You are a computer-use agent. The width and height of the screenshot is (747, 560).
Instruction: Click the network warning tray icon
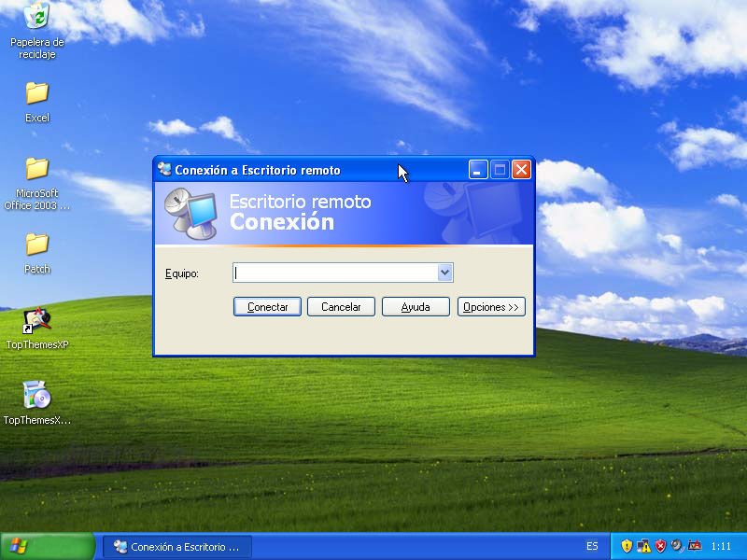click(643, 546)
